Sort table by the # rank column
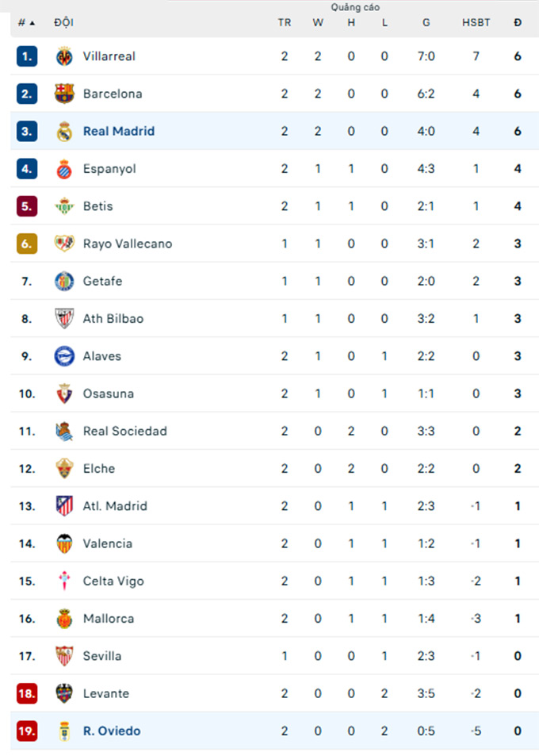The height and width of the screenshot is (756, 539). 26,22
